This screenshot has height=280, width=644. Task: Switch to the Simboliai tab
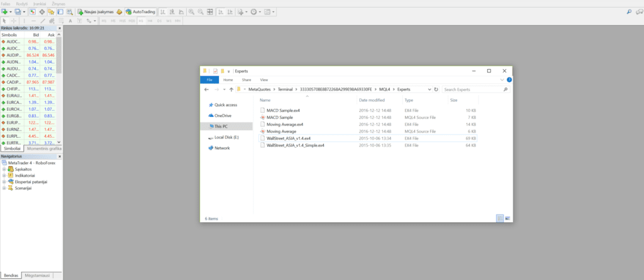[12, 148]
